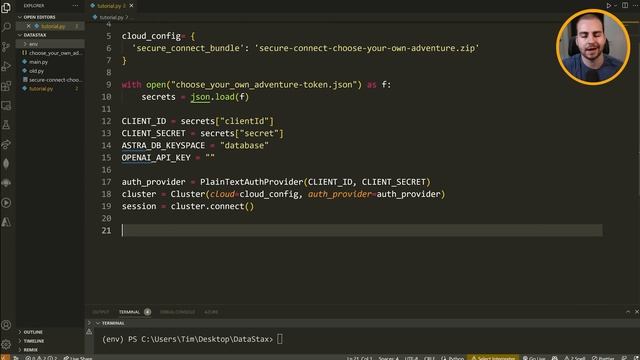
Task: Open the Azure 'A' icon in activity bar
Action: pos(6,222)
